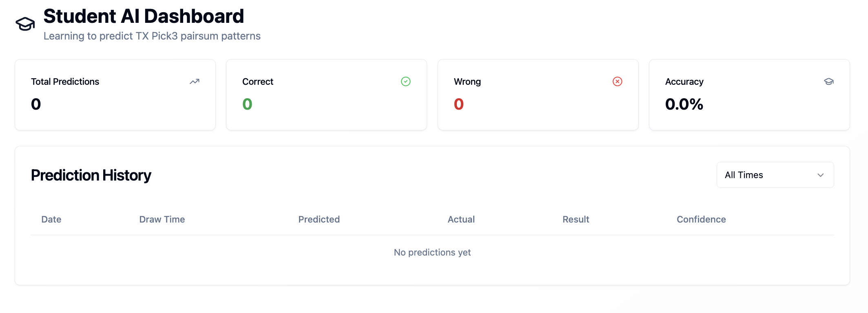The height and width of the screenshot is (313, 868).
Task: Click the graduation cap icon in Accuracy card
Action: point(828,82)
